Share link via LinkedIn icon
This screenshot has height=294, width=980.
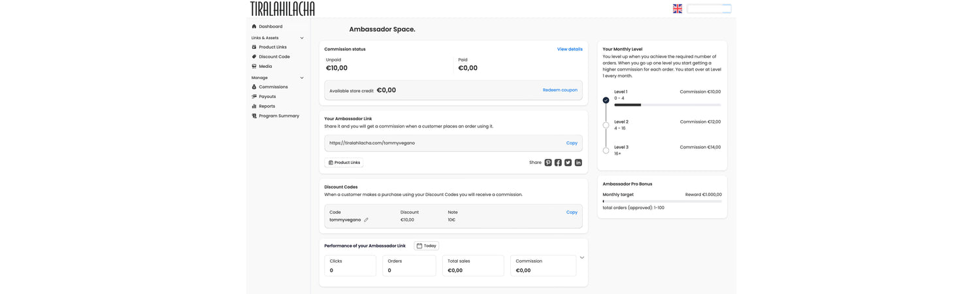click(x=578, y=163)
